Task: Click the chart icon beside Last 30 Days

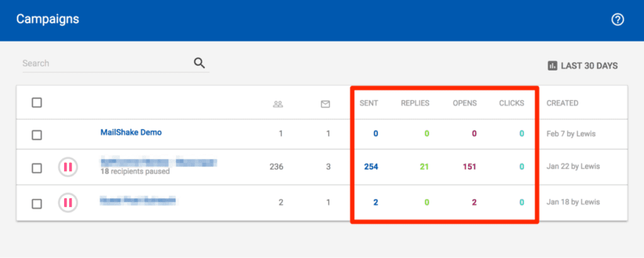Action: coord(552,65)
